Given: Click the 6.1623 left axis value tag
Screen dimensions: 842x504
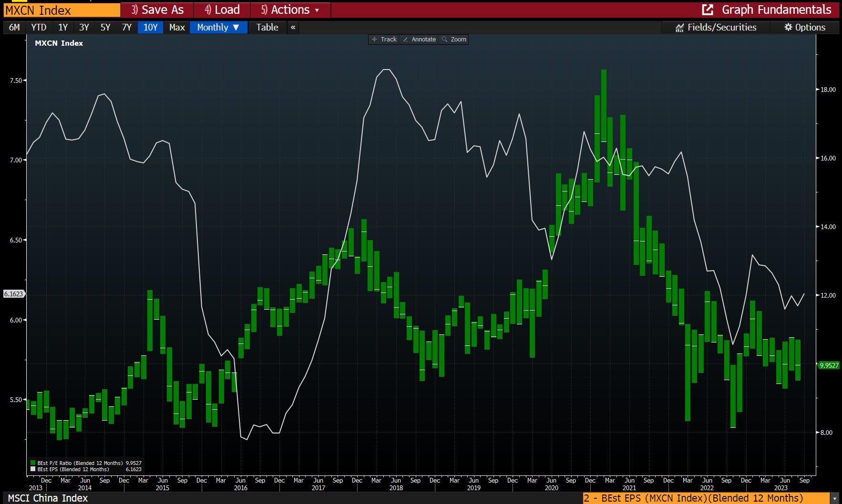Looking at the screenshot, I should tap(13, 294).
